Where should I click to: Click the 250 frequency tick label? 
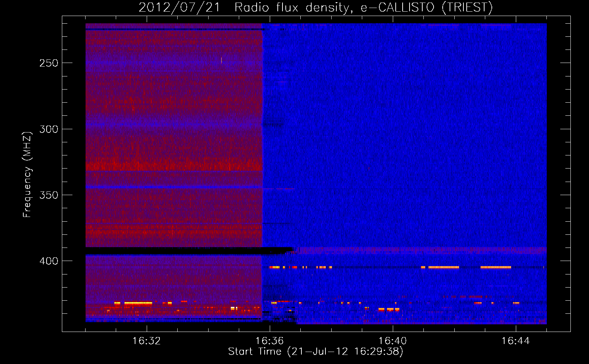click(x=49, y=63)
